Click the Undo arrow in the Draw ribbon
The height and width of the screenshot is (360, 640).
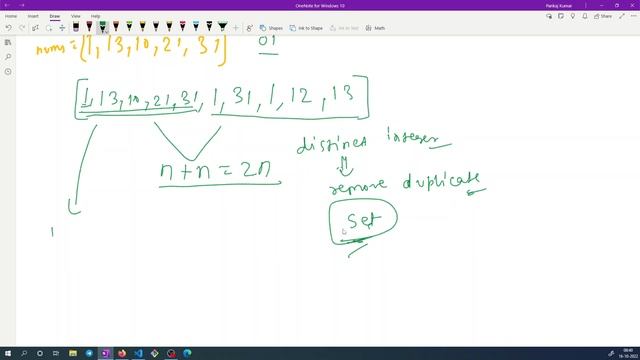click(8, 28)
